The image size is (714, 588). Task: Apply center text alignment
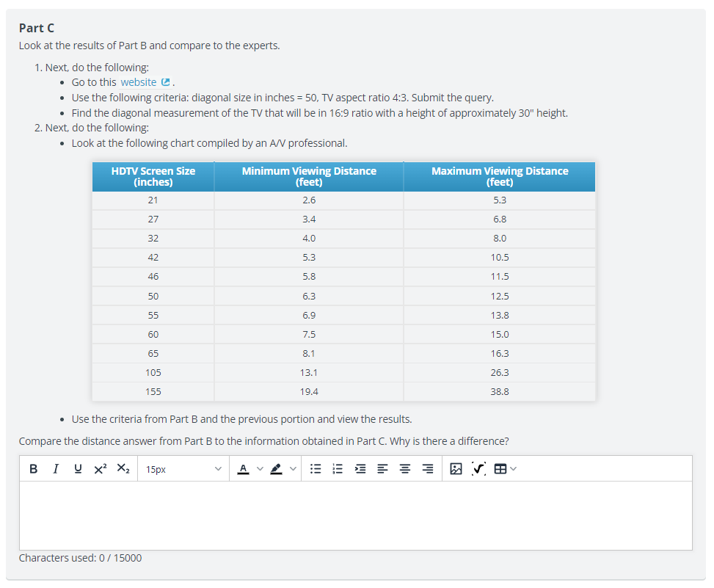click(404, 468)
